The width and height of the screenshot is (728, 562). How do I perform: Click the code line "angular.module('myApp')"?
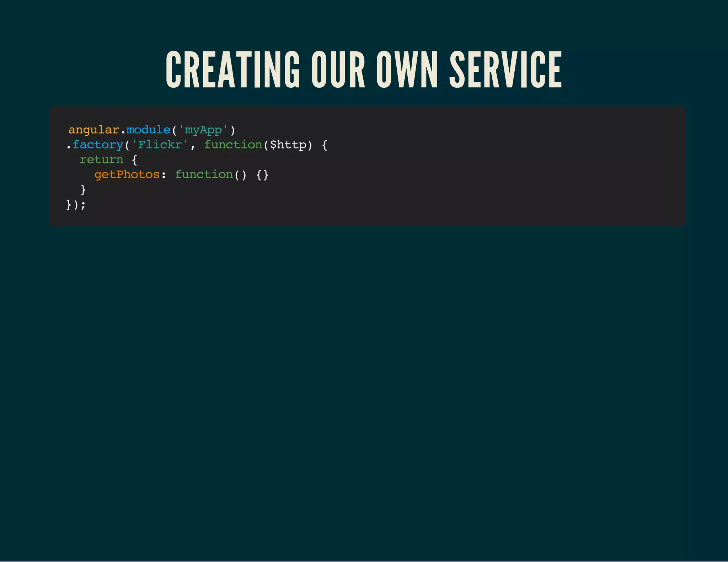(152, 130)
